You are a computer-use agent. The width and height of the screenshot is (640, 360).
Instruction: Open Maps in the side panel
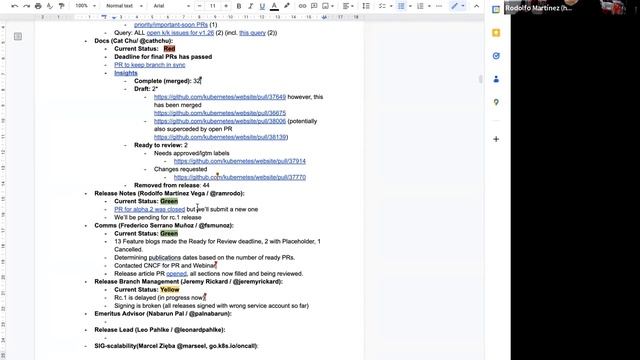click(x=496, y=102)
